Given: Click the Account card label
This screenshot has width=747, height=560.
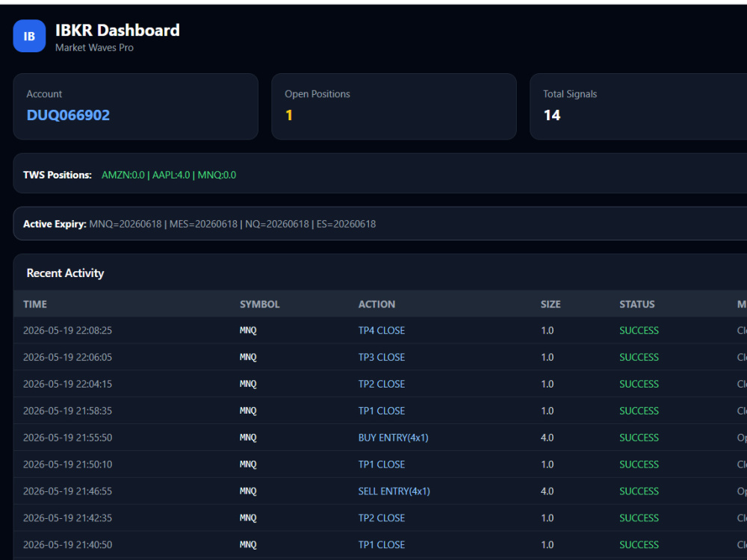Looking at the screenshot, I should pos(44,94).
